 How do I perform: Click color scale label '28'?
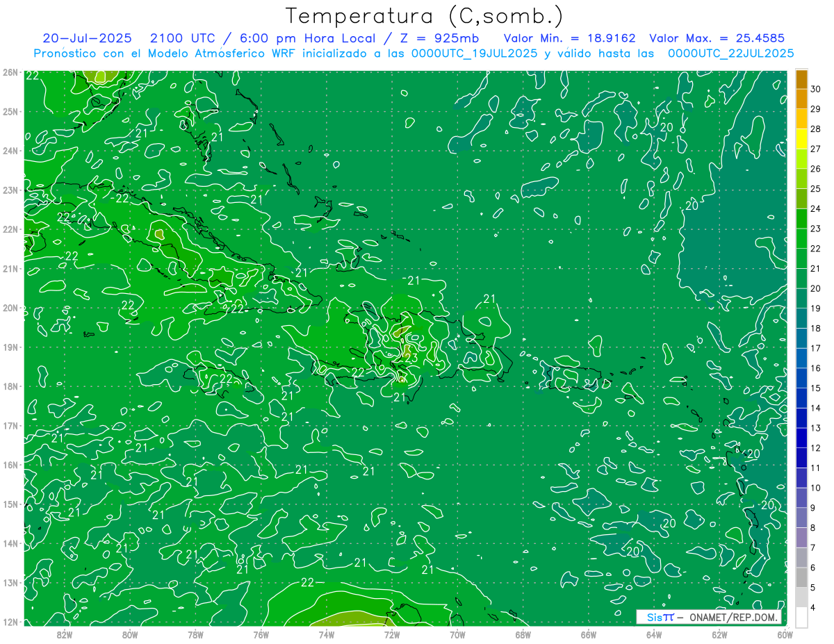(816, 129)
